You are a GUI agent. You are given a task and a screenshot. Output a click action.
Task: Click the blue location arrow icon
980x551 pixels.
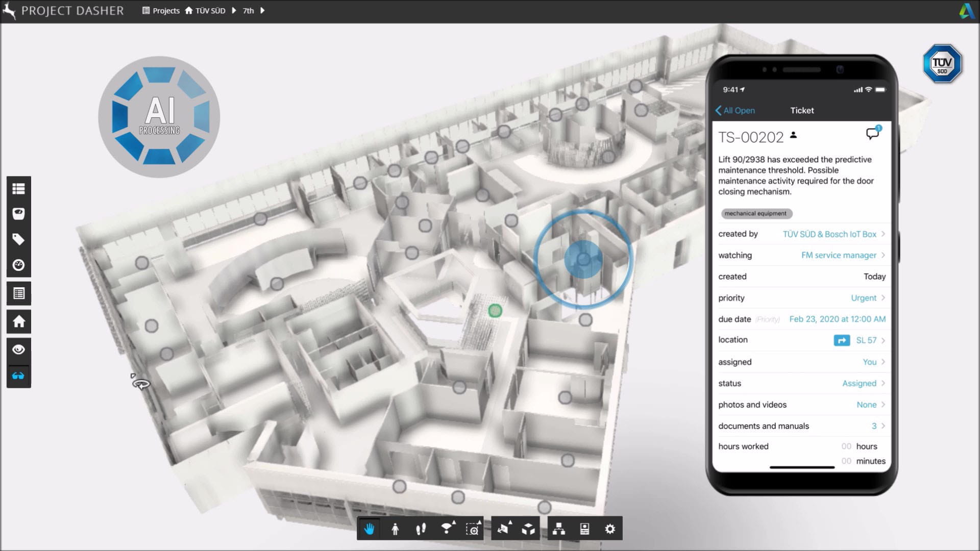coord(842,340)
